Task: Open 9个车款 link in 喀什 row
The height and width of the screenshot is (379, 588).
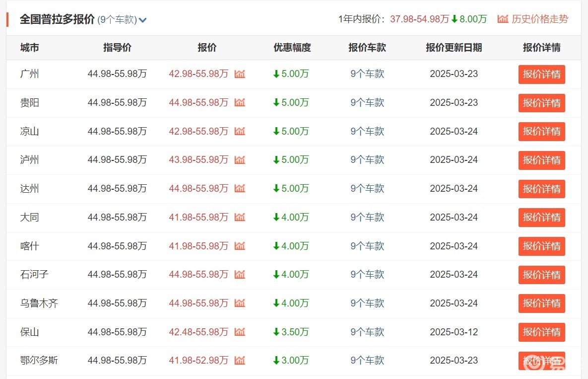Action: [367, 246]
